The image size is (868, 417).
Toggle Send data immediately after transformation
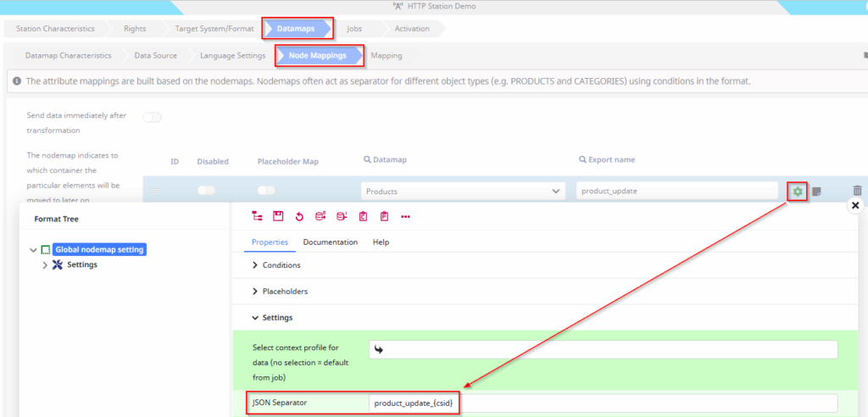153,118
